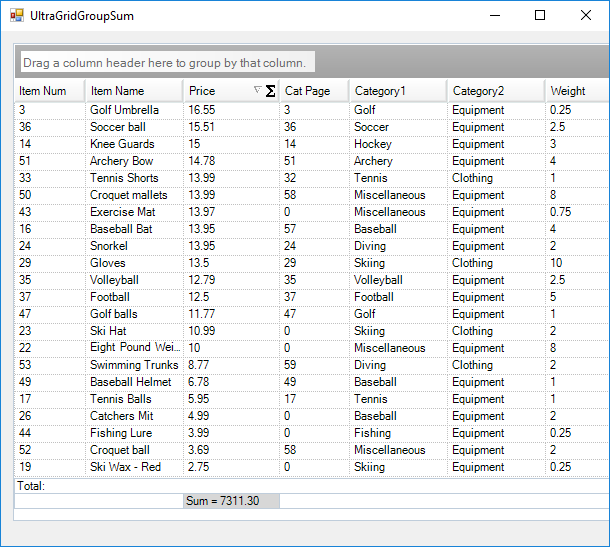Sort by Item Name column header
610x547 pixels.
click(x=133, y=91)
